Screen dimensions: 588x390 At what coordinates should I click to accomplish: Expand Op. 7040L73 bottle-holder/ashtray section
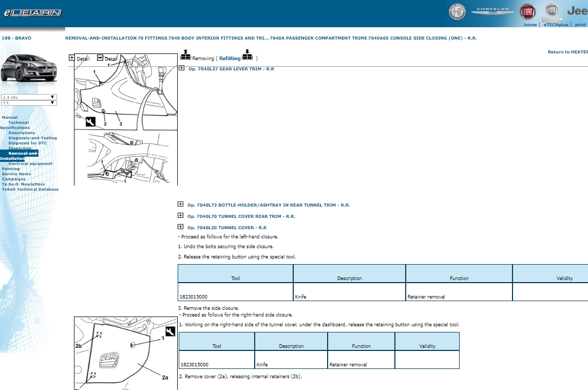180,204
